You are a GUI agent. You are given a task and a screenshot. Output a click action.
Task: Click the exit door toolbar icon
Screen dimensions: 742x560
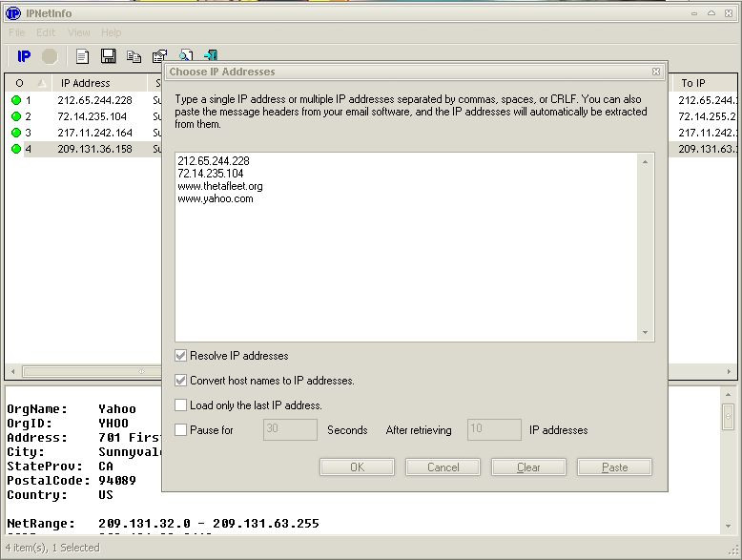211,56
